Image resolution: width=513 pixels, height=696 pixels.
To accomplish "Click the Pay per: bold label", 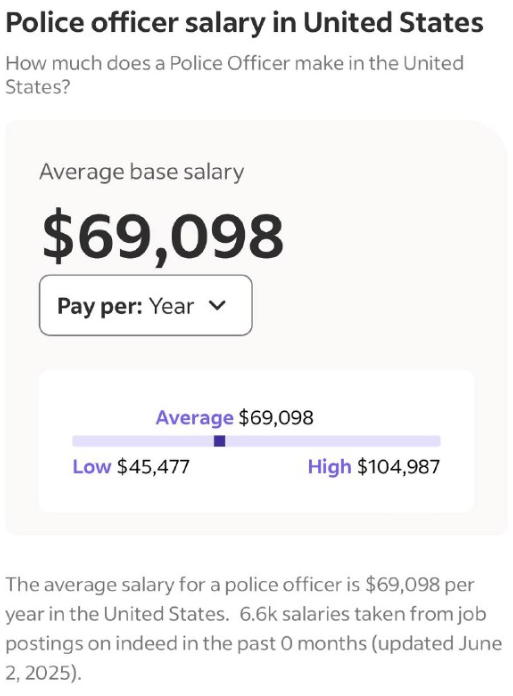I will click(x=100, y=306).
